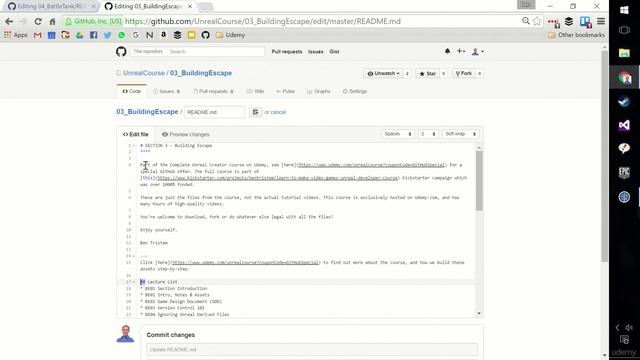Open Task View on the taskbar

624,30
